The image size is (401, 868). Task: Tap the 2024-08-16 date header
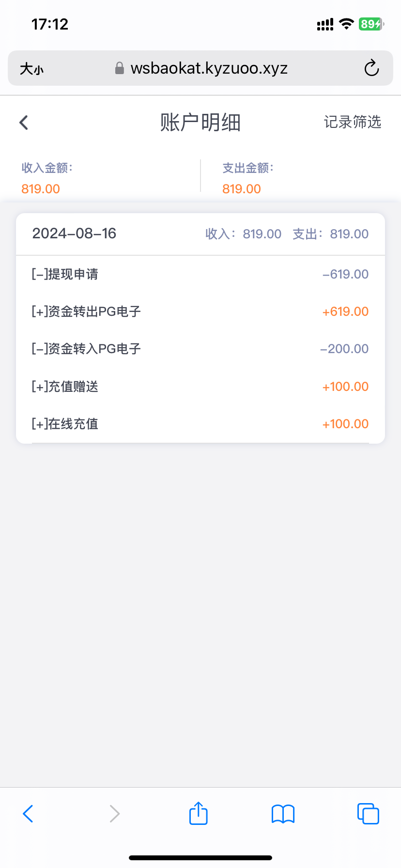tap(74, 233)
